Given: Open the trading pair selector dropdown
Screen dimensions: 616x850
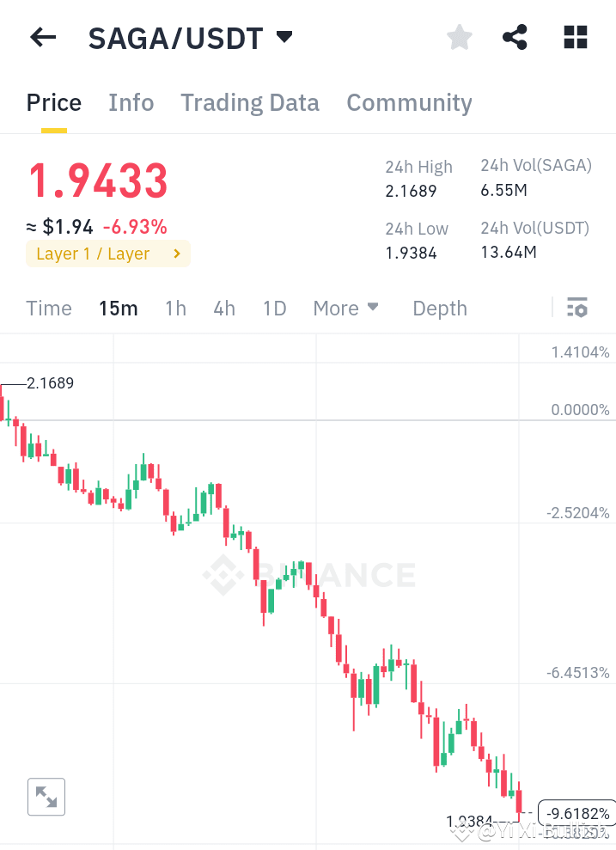Looking at the screenshot, I should 284,37.
